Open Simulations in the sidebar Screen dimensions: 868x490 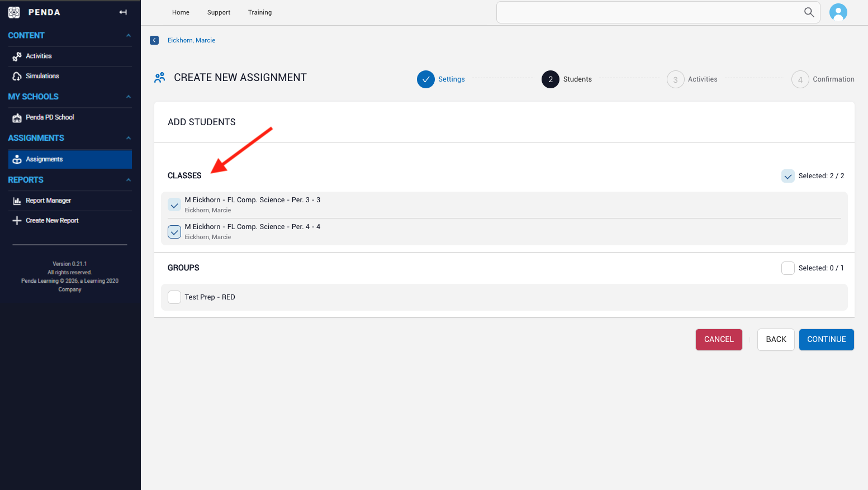coord(42,76)
